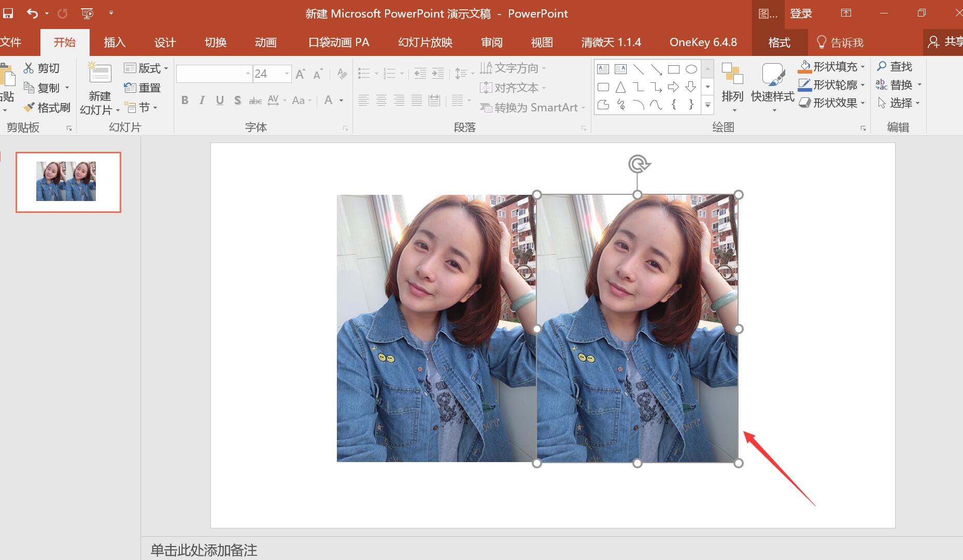Click the Reset (重置) slide button

coord(143,88)
